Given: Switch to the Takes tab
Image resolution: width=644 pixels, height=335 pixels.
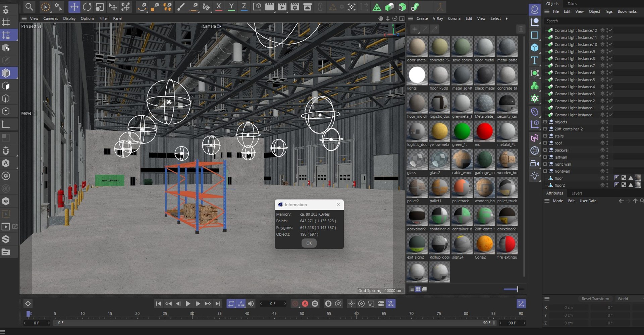Looking at the screenshot, I should pos(572,4).
